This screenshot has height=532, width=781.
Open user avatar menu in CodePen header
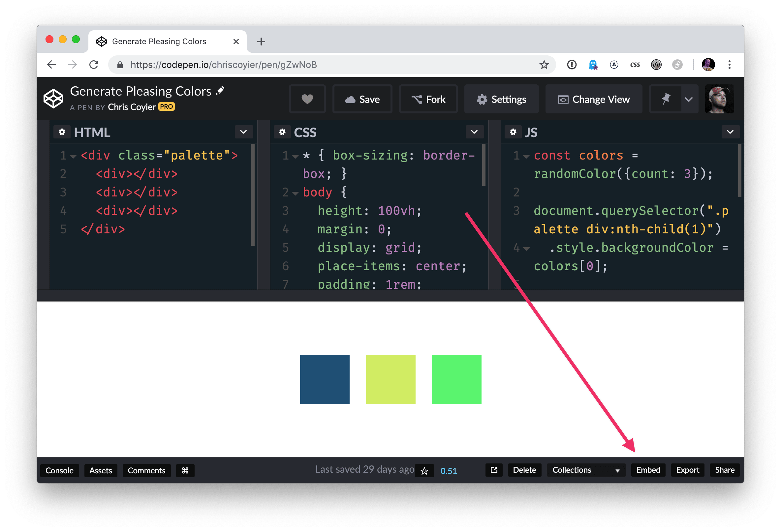click(x=720, y=99)
